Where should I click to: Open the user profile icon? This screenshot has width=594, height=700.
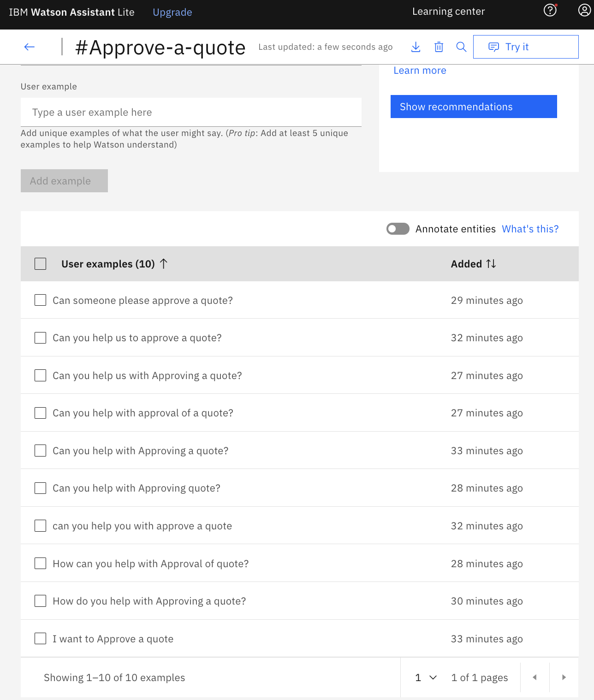tap(584, 10)
